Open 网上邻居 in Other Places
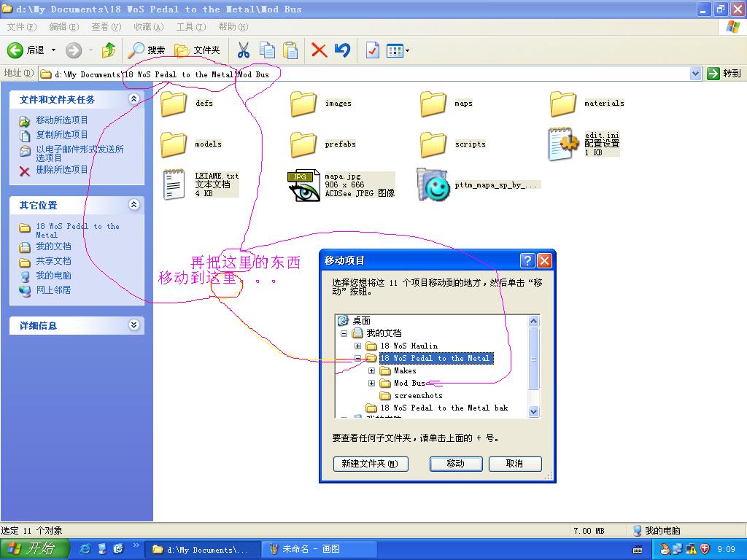 coord(53,289)
